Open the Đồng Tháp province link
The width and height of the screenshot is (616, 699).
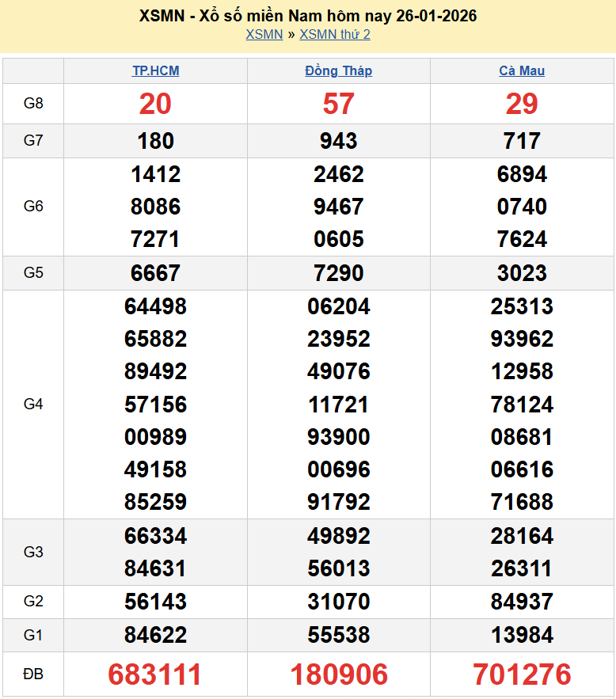click(x=338, y=70)
